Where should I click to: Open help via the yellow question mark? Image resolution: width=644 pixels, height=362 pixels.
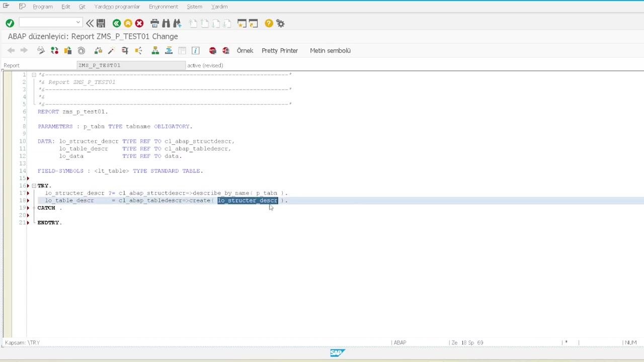[269, 23]
